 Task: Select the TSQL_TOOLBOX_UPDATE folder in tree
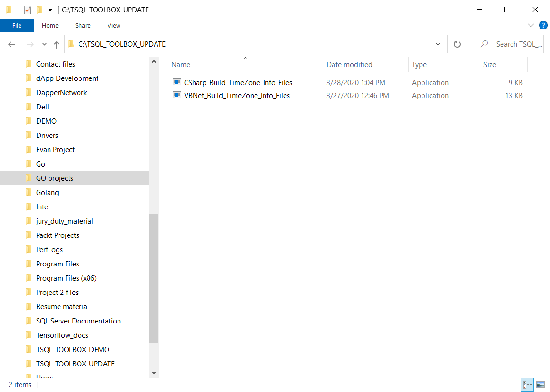point(76,364)
